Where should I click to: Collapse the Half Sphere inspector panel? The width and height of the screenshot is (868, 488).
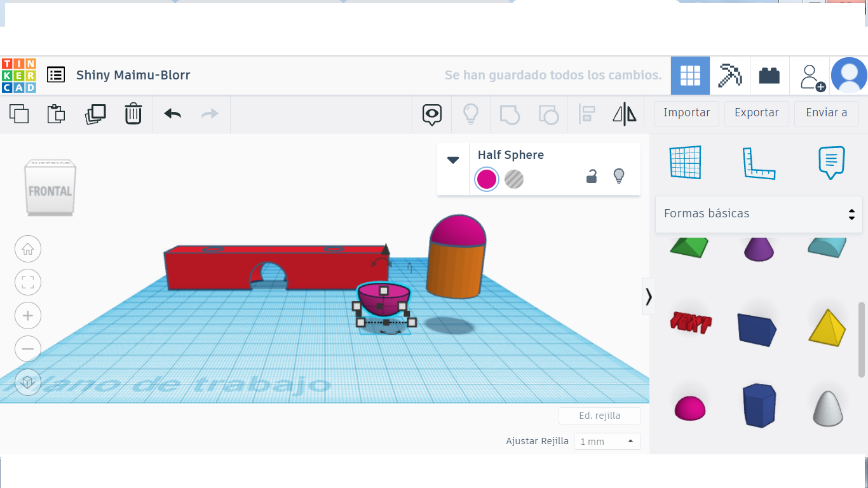click(x=453, y=160)
